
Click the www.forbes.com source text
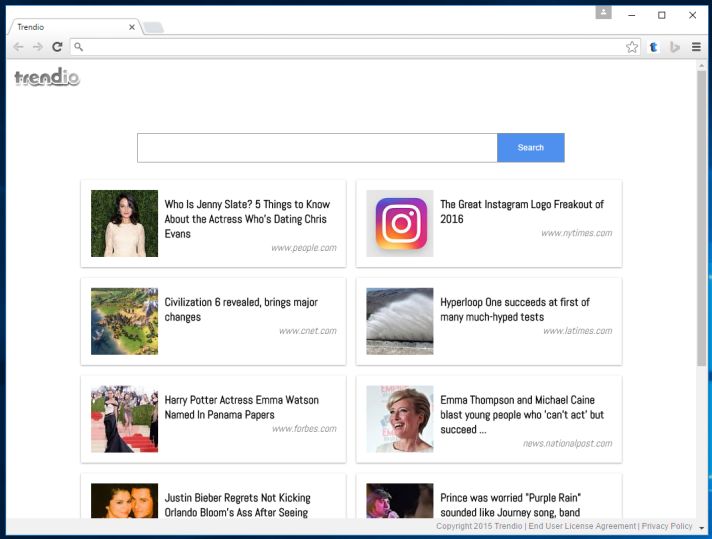(304, 429)
